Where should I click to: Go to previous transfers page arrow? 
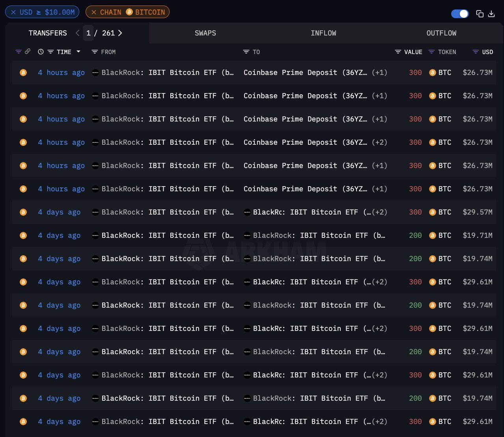(x=77, y=33)
